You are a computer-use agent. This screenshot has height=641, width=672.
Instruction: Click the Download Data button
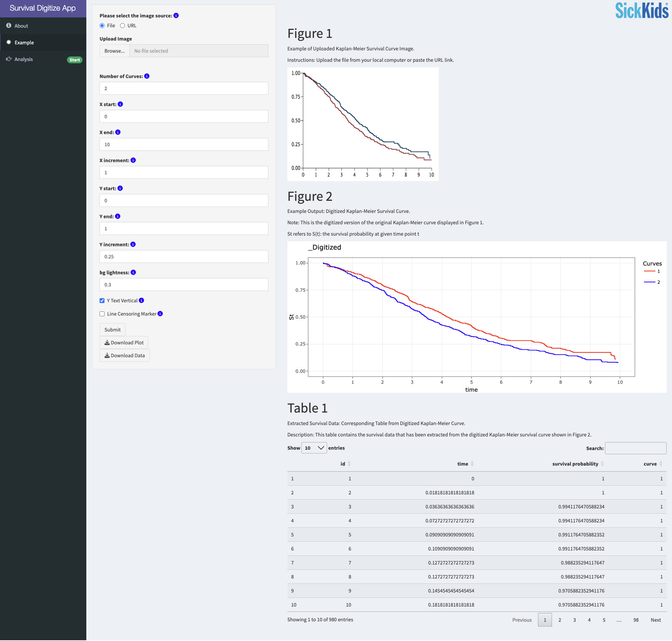pos(125,355)
